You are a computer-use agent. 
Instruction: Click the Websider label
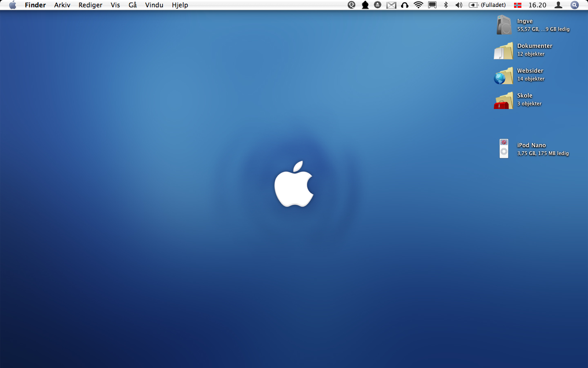click(530, 71)
